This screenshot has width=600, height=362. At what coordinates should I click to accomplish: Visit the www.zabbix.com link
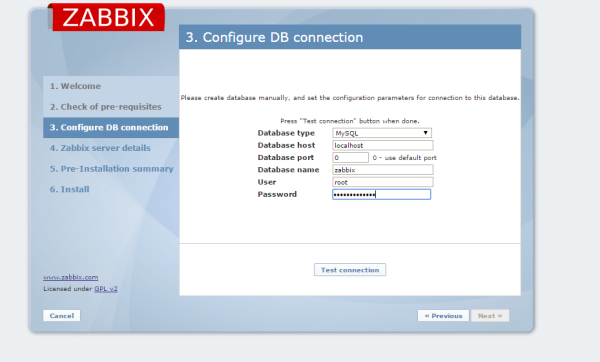71,277
